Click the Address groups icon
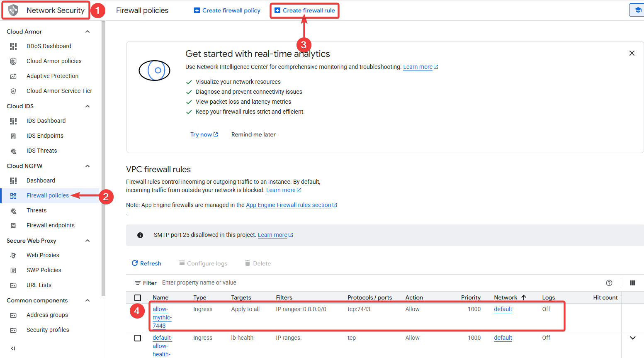 point(13,315)
